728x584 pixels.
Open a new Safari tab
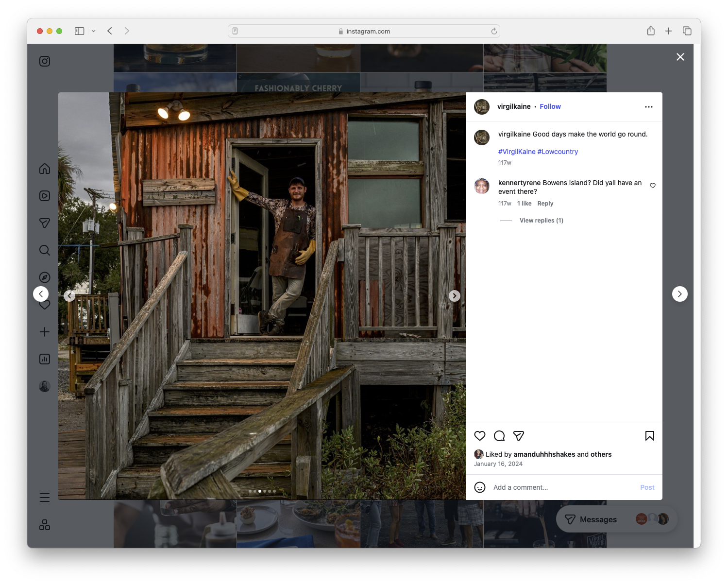[669, 31]
